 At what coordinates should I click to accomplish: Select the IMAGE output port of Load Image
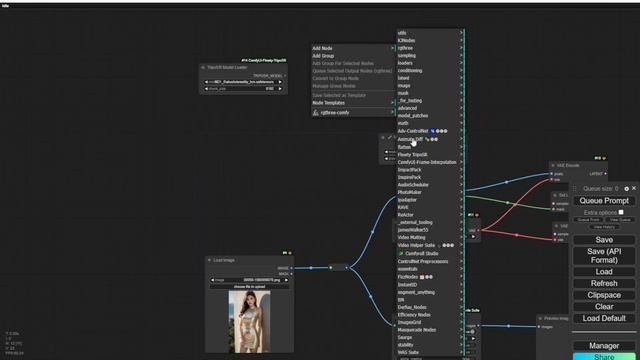(x=291, y=268)
